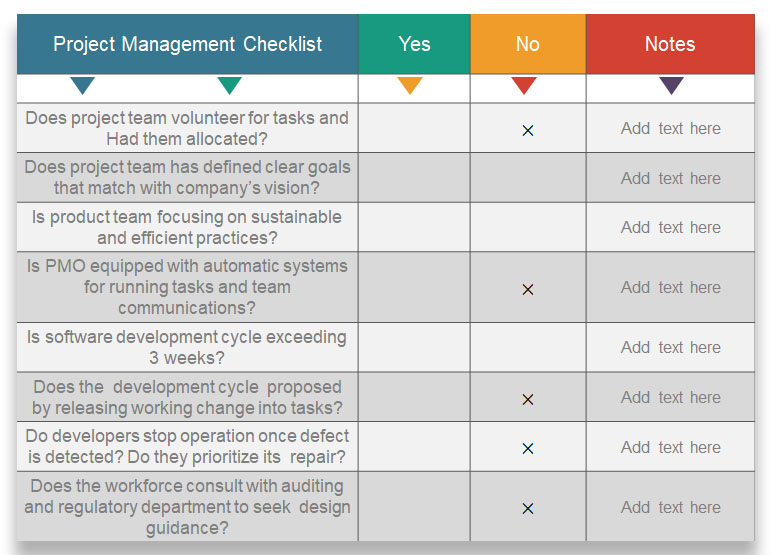Select the No column header
The height and width of the screenshot is (555, 772).
tap(528, 44)
